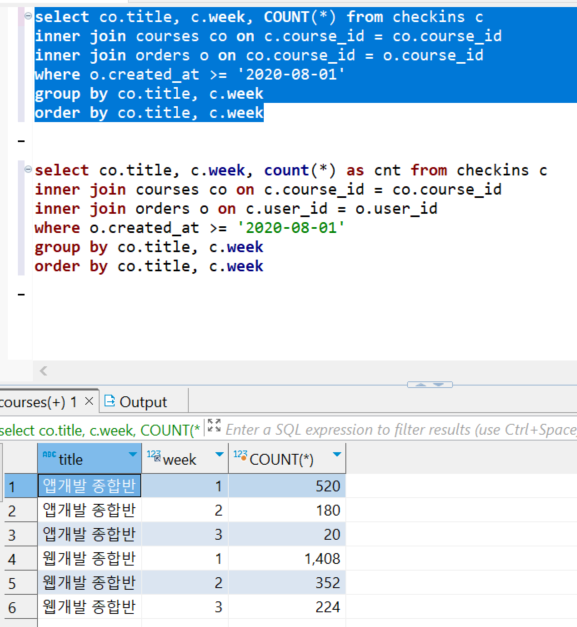Collapse the second SQL query fold marker
Image resolution: width=577 pixels, height=627 pixels.
[x=28, y=170]
